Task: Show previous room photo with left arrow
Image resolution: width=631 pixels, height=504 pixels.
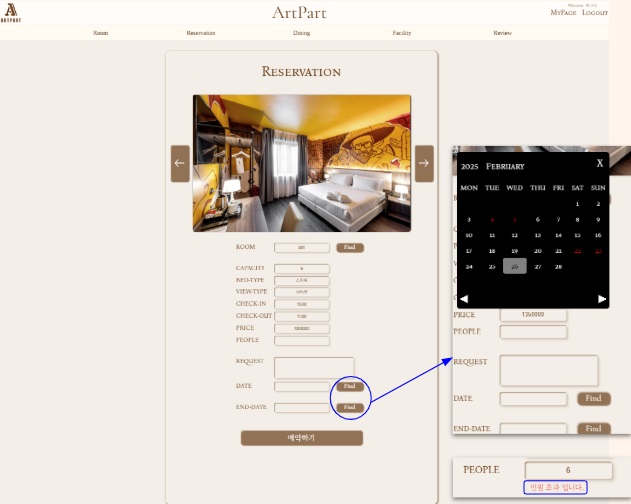Action: click(x=180, y=163)
